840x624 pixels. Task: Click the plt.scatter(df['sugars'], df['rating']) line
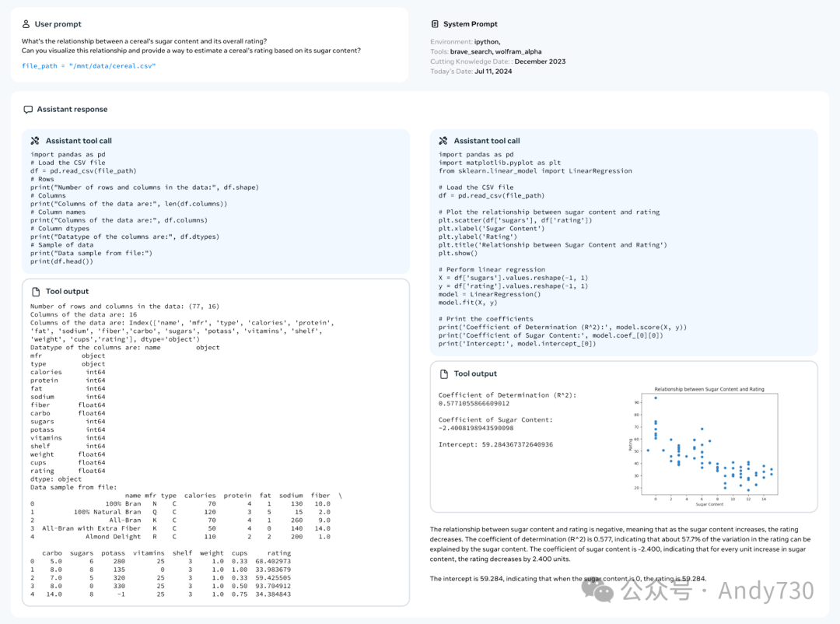[516, 220]
